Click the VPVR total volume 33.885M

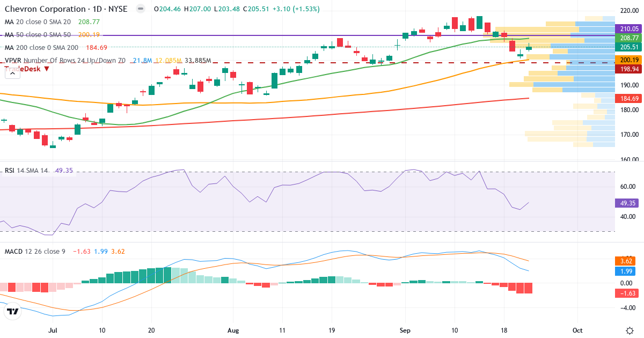pos(197,61)
